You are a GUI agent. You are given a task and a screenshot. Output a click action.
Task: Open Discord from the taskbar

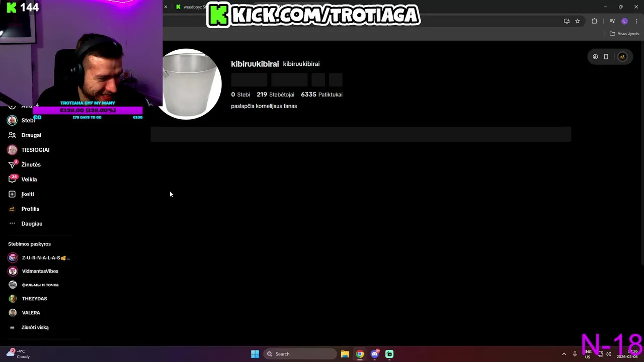(x=375, y=354)
